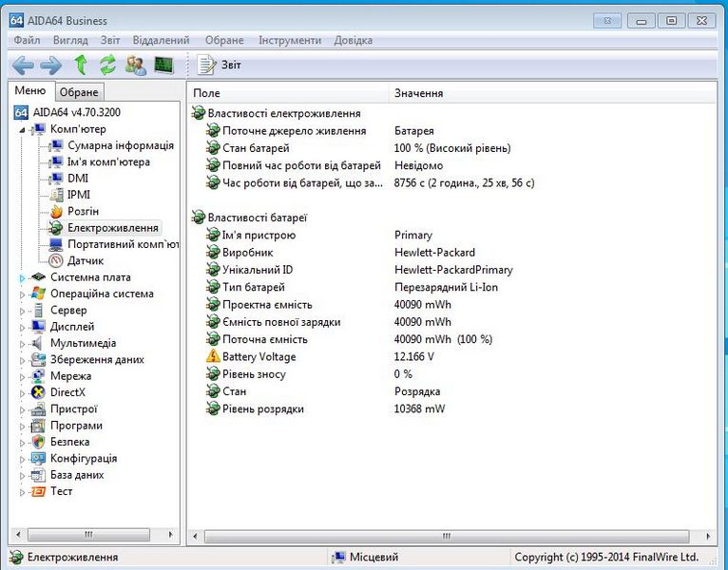Click the green monitor graph toolbar icon

coord(164,65)
